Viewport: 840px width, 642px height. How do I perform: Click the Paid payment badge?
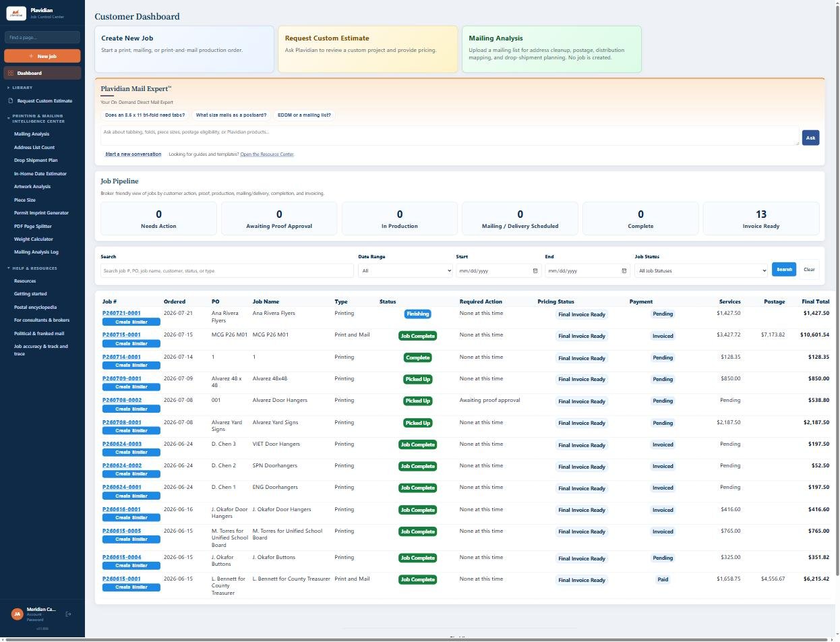(663, 579)
